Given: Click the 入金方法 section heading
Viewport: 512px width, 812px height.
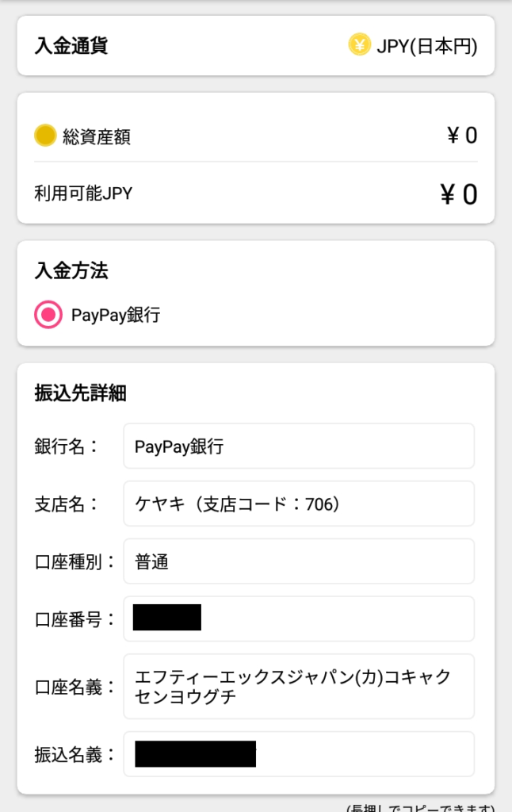Looking at the screenshot, I should [71, 272].
